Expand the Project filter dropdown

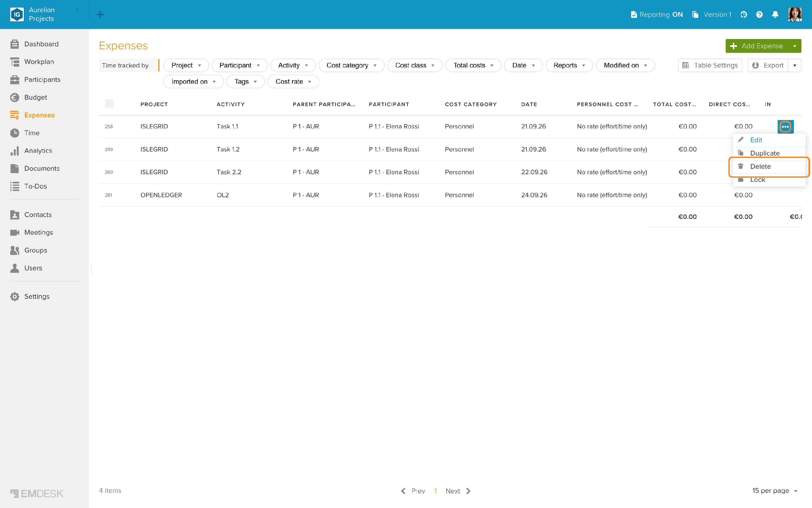point(186,65)
